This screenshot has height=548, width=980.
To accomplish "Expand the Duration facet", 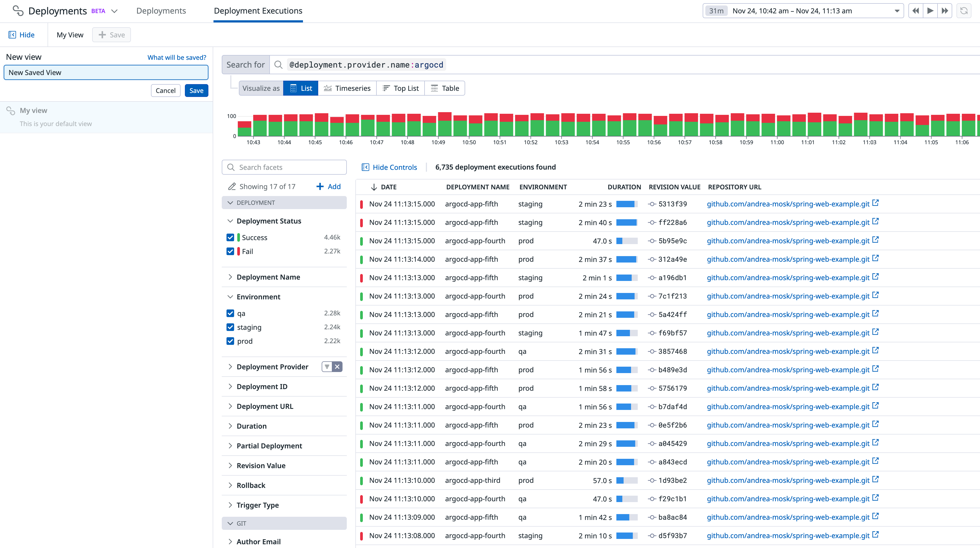I will click(x=230, y=426).
